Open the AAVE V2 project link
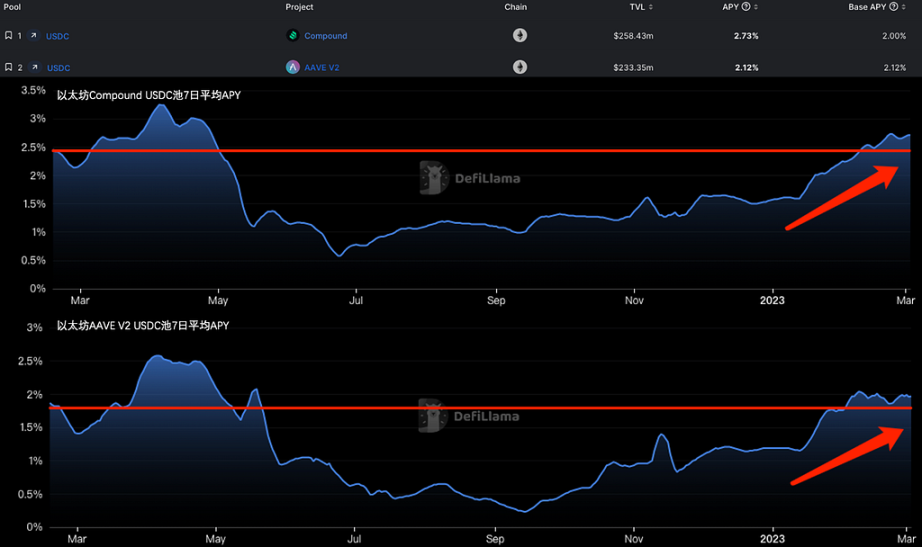Image resolution: width=922 pixels, height=547 pixels. tap(322, 68)
